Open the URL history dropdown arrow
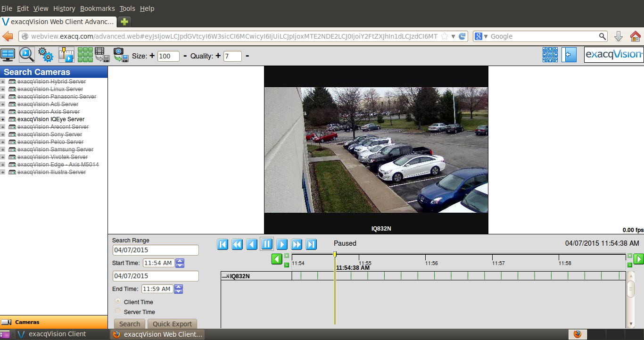Viewport: 644px width, 340px height. point(453,36)
